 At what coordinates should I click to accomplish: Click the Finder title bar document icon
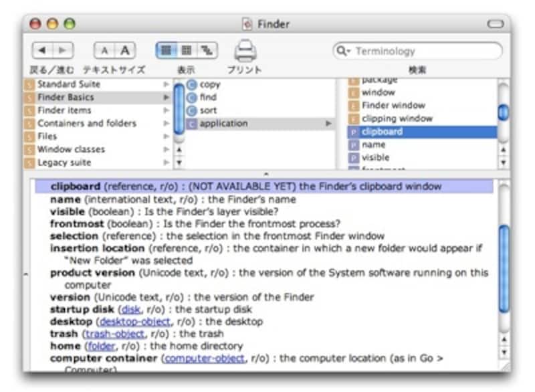coord(248,24)
